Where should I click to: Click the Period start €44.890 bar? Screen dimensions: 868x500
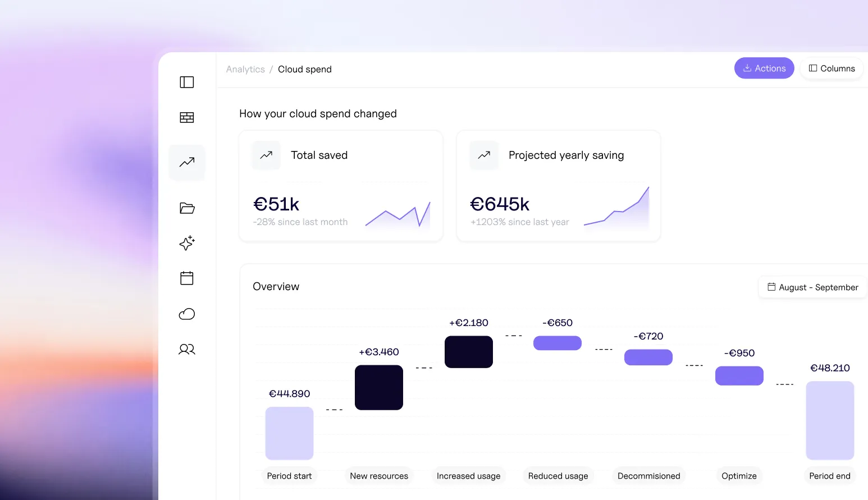pos(289,433)
